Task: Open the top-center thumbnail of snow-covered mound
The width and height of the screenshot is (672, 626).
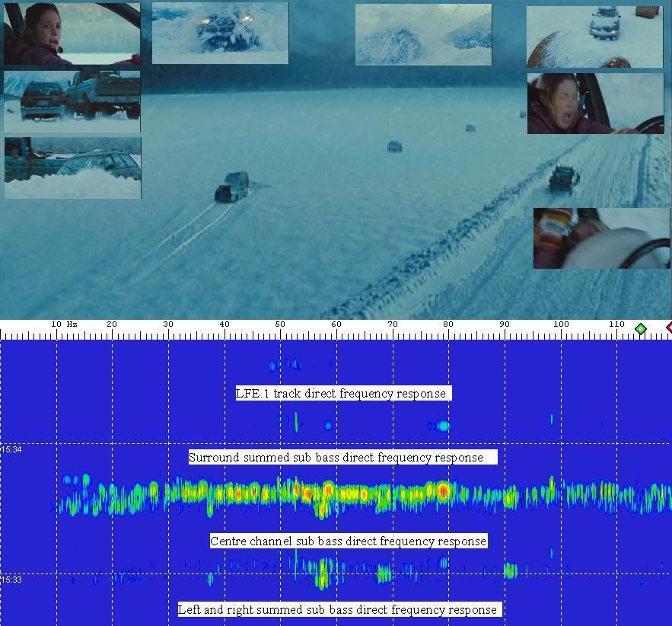Action: [x=423, y=34]
